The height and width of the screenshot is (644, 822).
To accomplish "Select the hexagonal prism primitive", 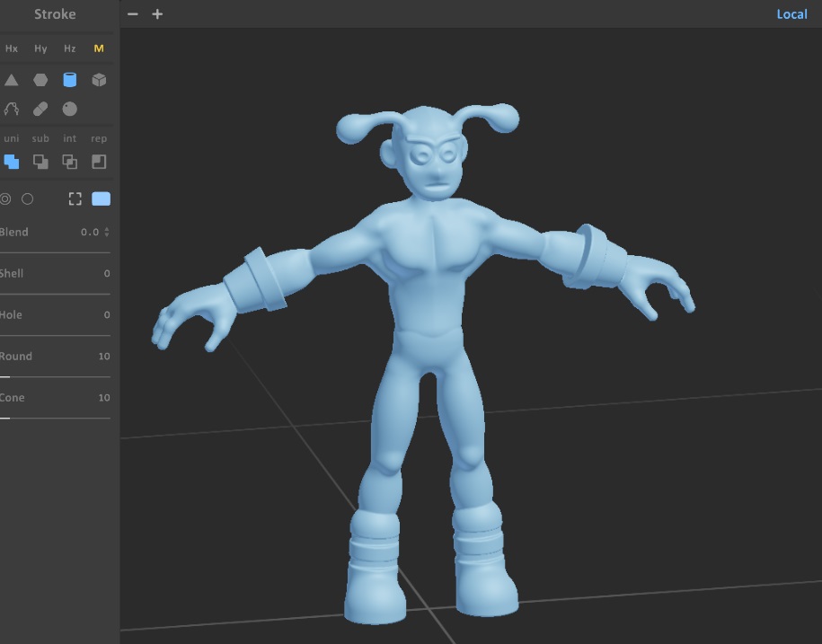I will click(x=40, y=80).
